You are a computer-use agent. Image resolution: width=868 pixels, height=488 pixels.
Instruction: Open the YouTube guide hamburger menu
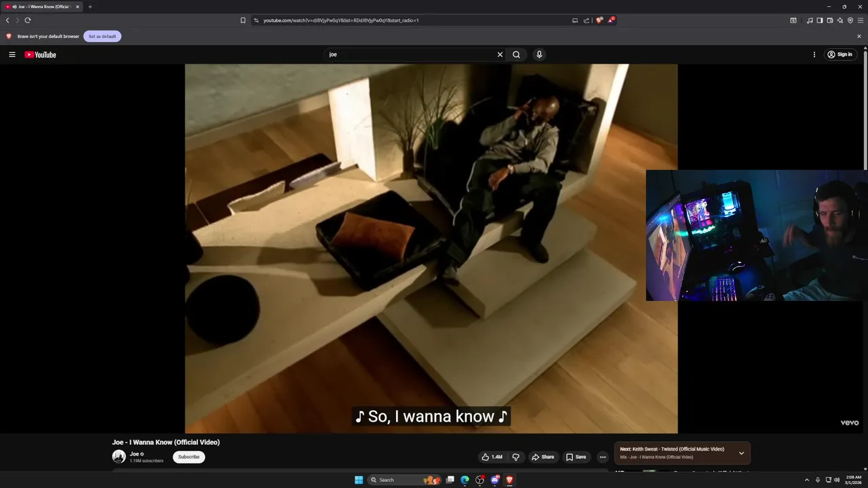(12, 55)
